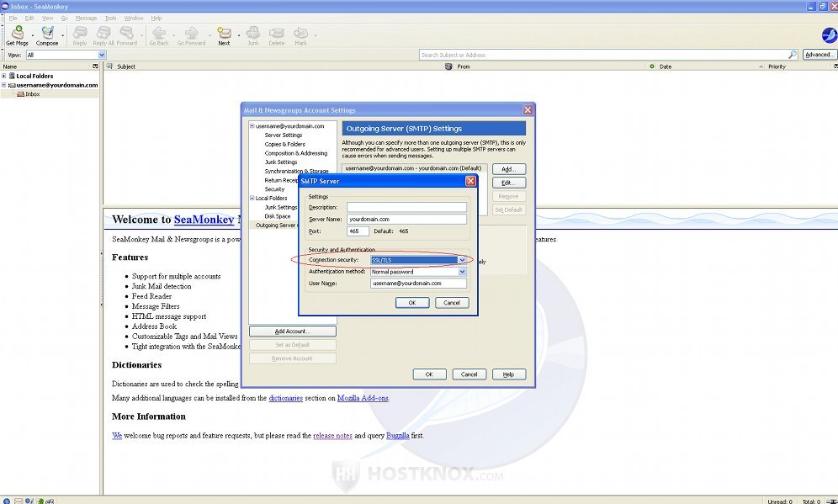Click OK in the SMTP Server dialog
The width and height of the screenshot is (838, 504).
click(412, 303)
